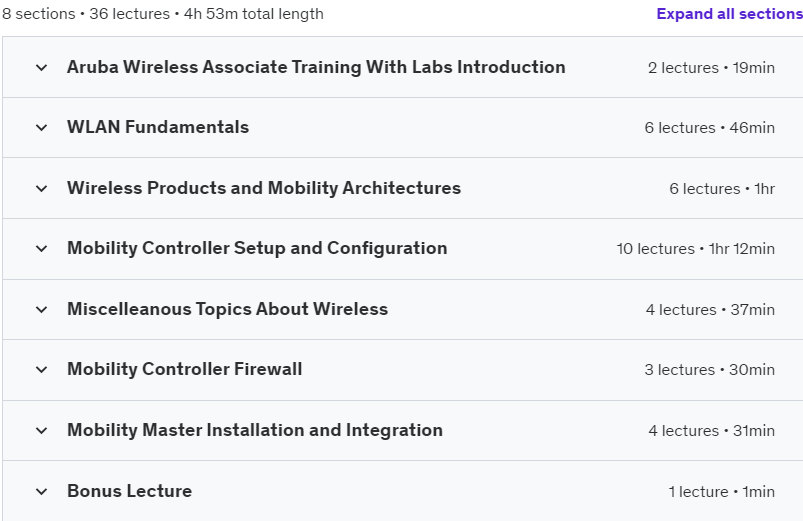Click '1 lecture • 1min' text
803x521 pixels.
[x=722, y=492]
